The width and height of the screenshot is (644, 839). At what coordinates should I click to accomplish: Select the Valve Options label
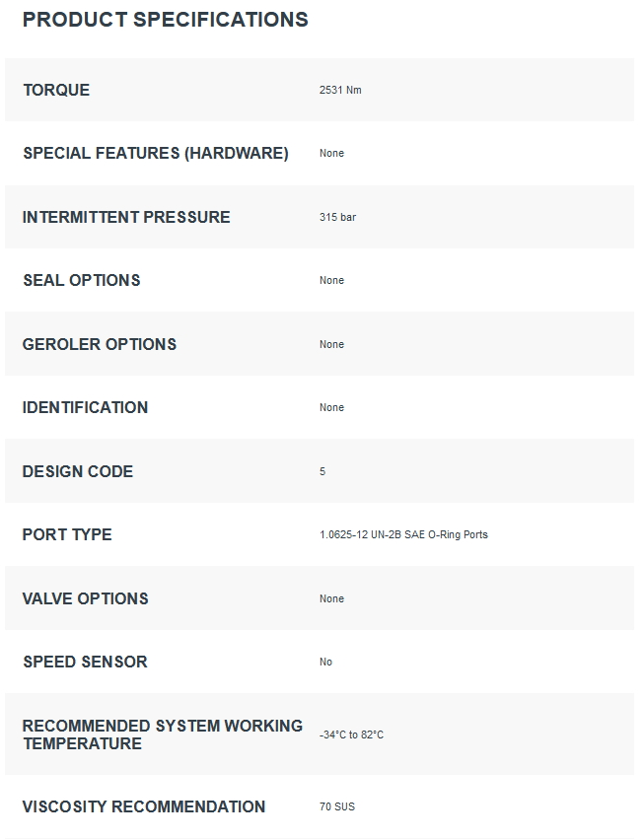(85, 598)
